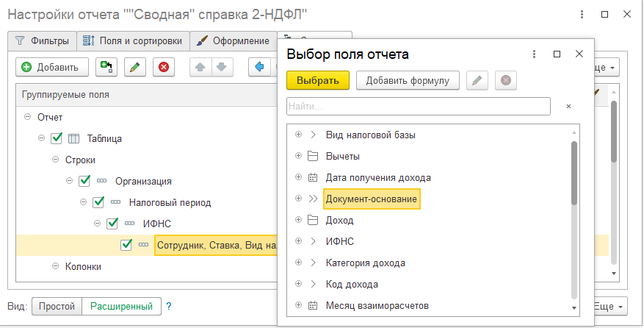
Task: Expand the Доход field node
Action: 298,220
